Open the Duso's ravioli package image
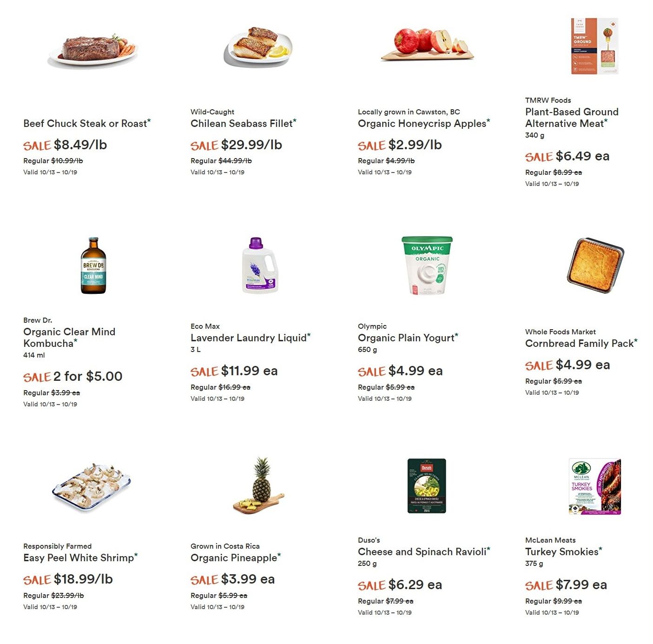This screenshot has width=653, height=644. (427, 486)
